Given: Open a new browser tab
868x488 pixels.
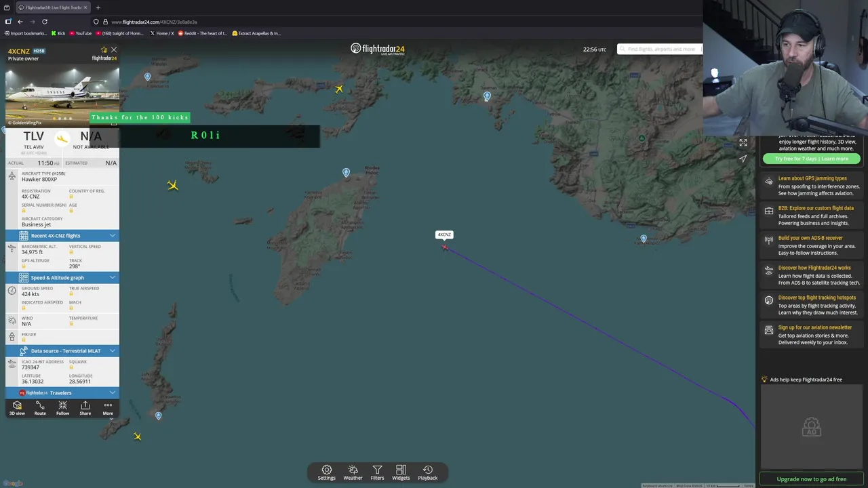Looking at the screenshot, I should pyautogui.click(x=98, y=7).
